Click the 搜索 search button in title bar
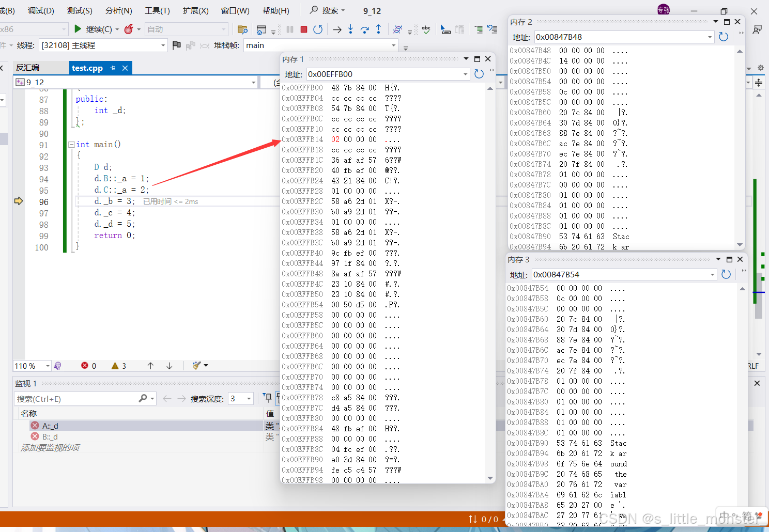This screenshot has width=769, height=532. 328,10
